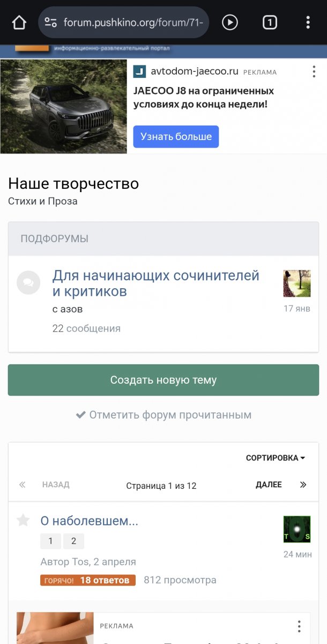Screen dimensions: 327x644
Task: Expand the Сортировка dropdown
Action: pos(275,458)
